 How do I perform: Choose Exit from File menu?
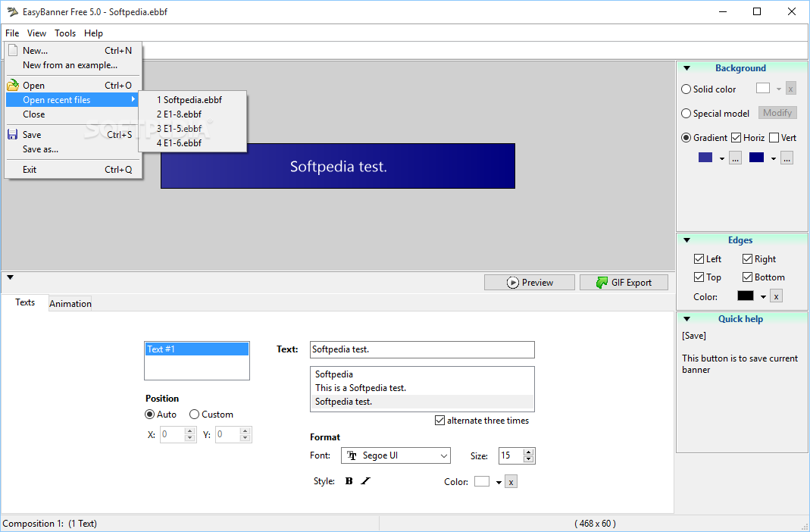73,170
